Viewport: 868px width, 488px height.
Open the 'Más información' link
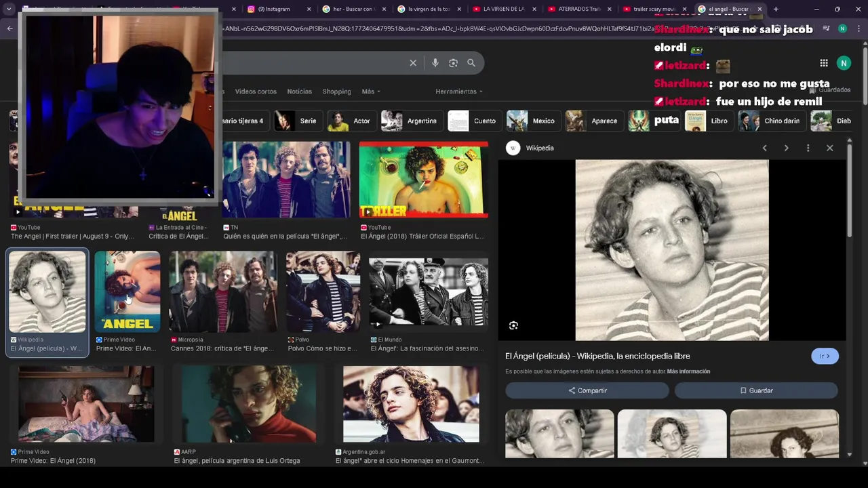tap(688, 371)
